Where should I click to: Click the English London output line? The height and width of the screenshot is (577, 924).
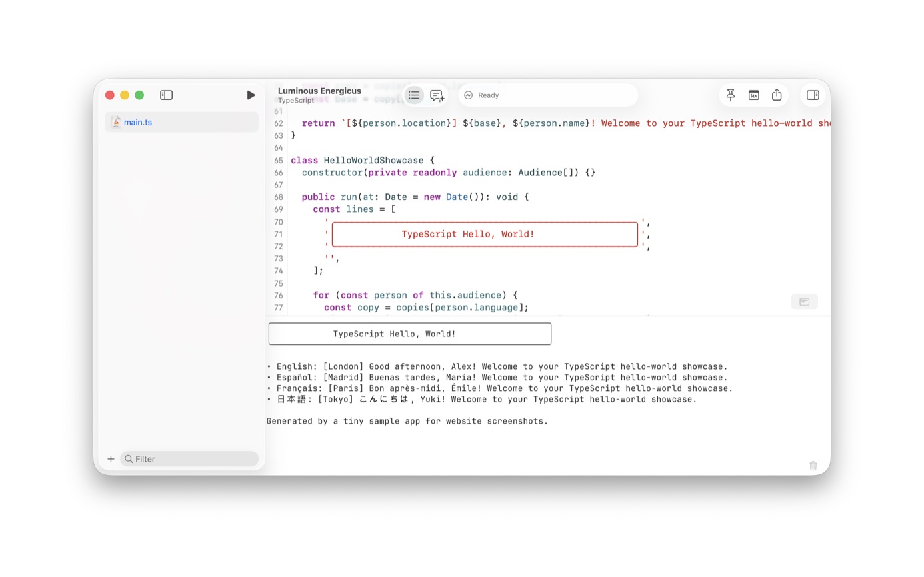(497, 366)
